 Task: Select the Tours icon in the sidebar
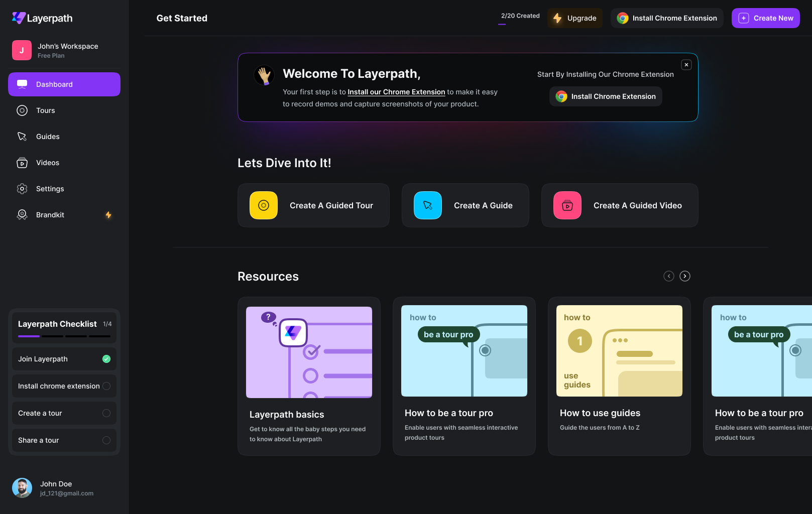[x=22, y=110]
